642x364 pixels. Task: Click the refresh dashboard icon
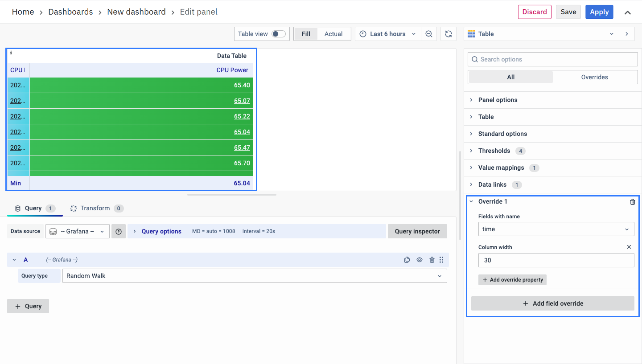pos(449,34)
